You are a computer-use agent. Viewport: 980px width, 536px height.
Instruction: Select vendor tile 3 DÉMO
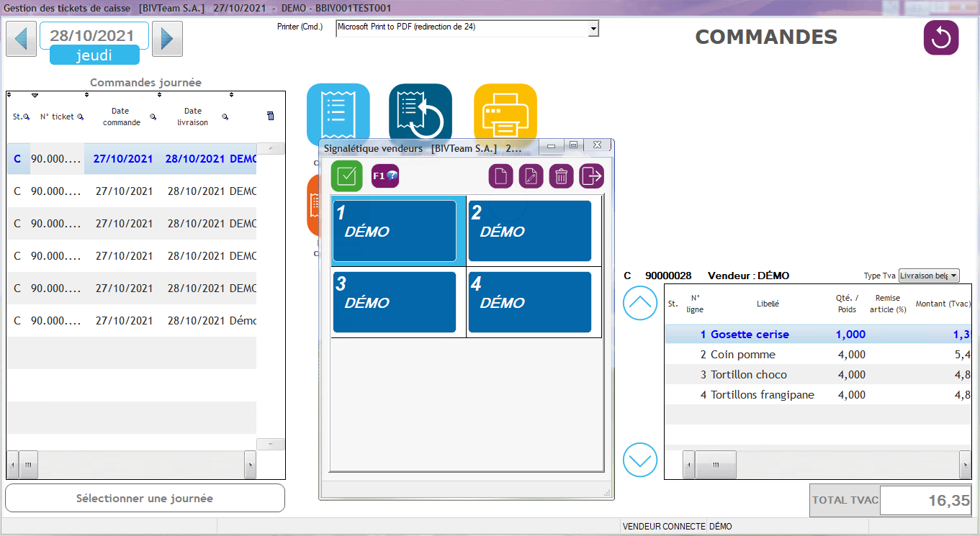394,302
